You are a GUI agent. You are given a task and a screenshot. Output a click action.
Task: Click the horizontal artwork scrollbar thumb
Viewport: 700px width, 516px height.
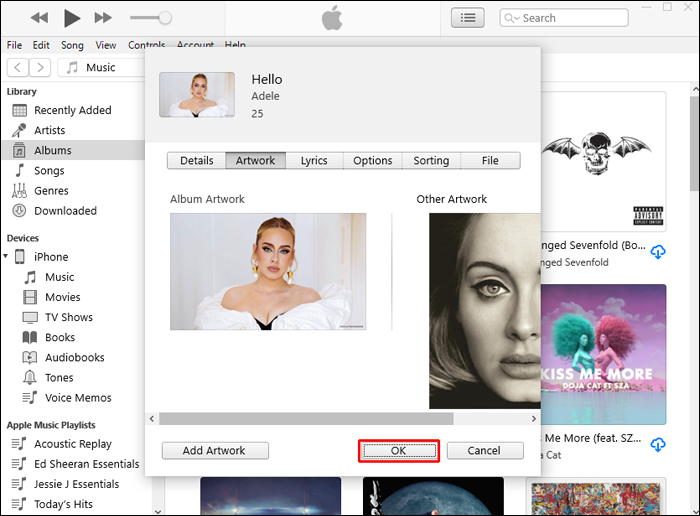[306, 419]
